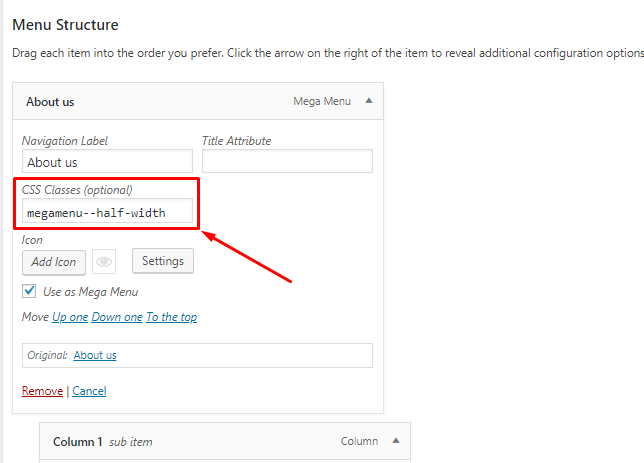Move item To the top
The height and width of the screenshot is (463, 644).
[x=172, y=317]
